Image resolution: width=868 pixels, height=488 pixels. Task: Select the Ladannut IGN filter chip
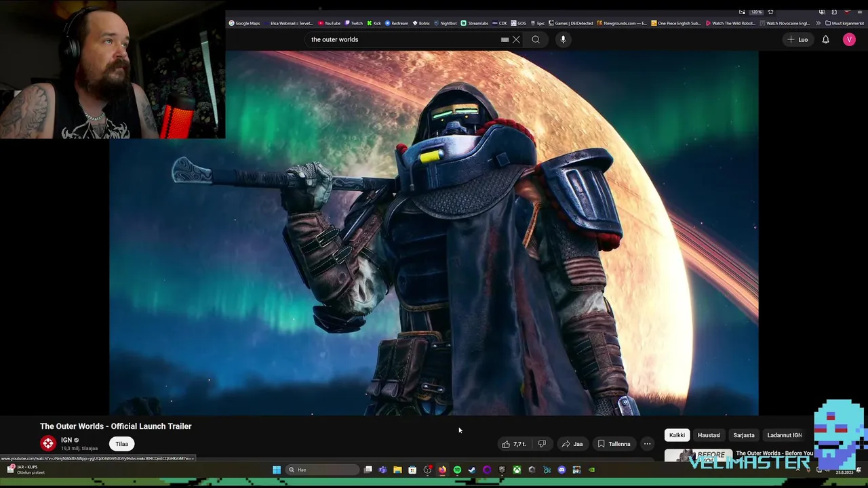(x=785, y=435)
